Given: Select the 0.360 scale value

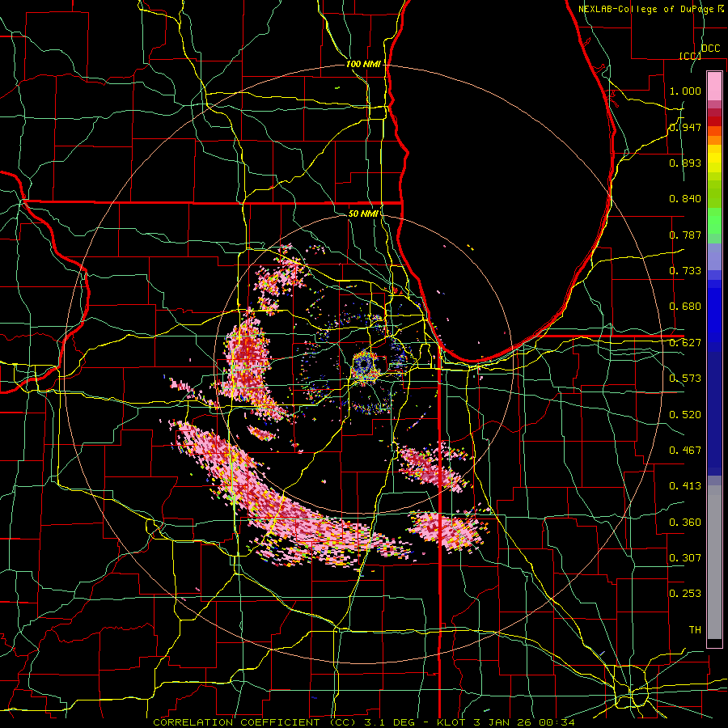Looking at the screenshot, I should click(x=685, y=522).
